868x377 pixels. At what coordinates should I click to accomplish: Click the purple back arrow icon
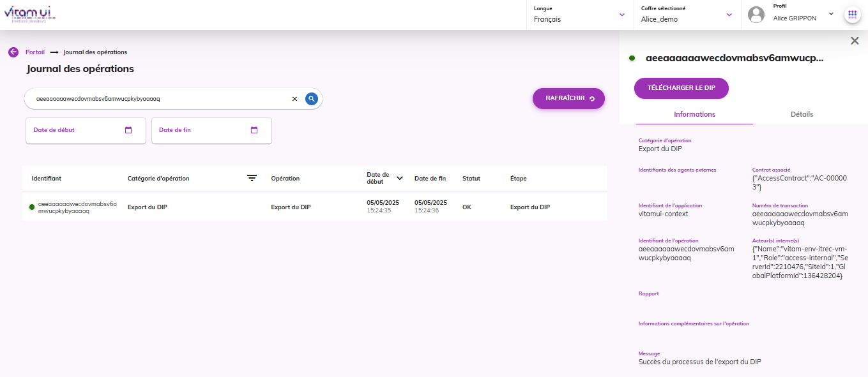pos(13,52)
